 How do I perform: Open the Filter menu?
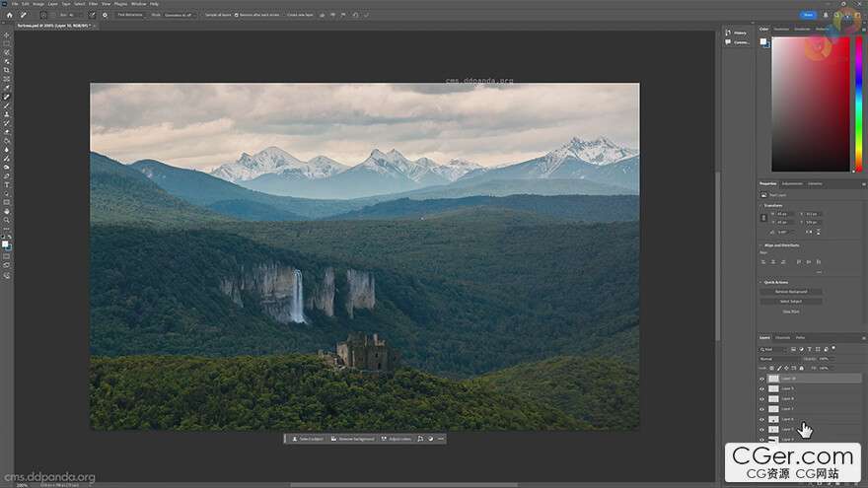(93, 4)
